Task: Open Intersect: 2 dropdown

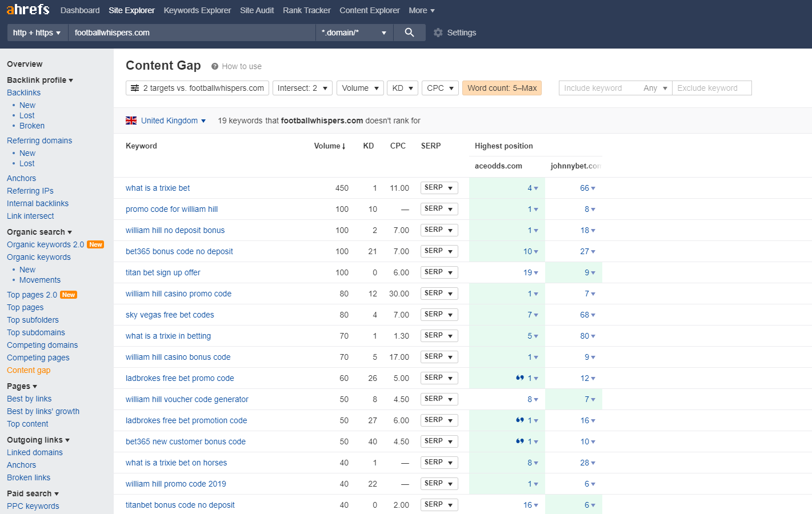Action: click(x=302, y=88)
